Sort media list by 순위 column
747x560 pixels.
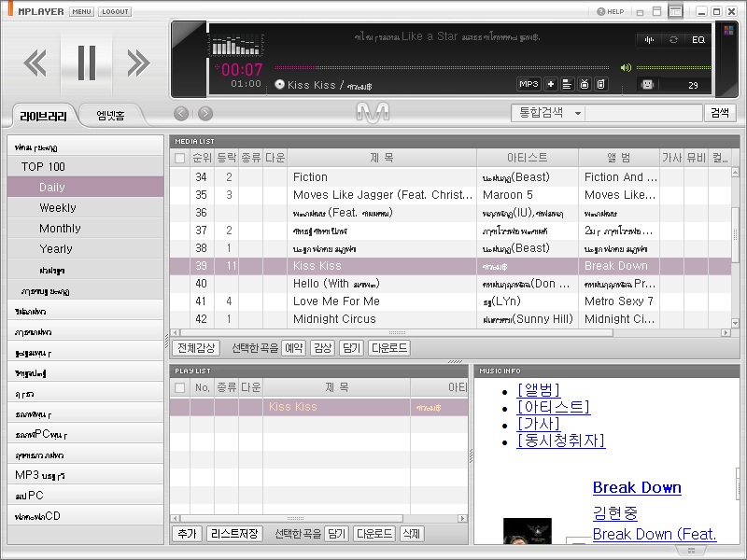[x=202, y=158]
